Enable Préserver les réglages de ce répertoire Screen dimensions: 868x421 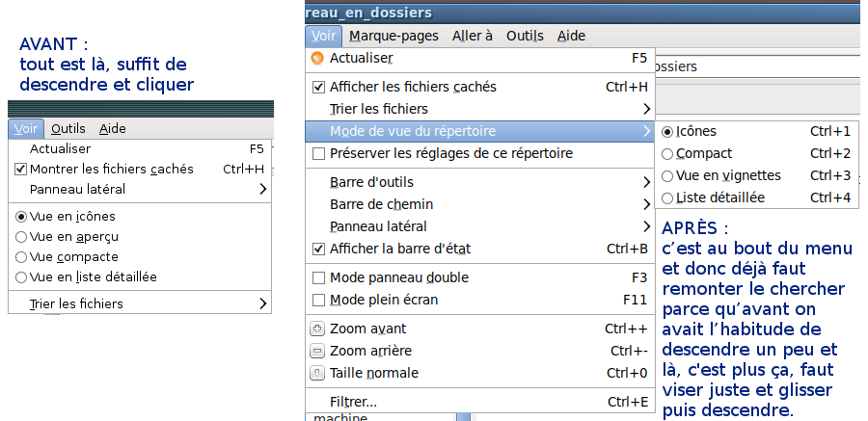318,153
